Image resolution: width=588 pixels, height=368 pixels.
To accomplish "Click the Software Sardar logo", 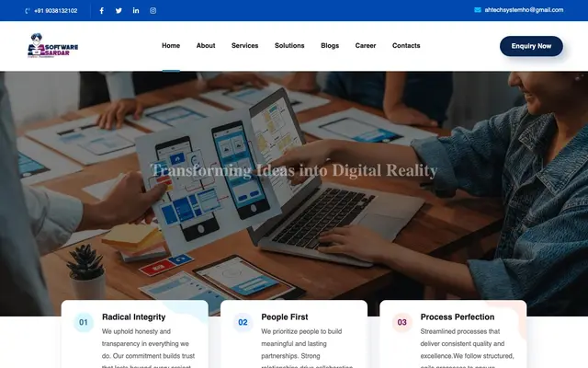I will click(52, 46).
